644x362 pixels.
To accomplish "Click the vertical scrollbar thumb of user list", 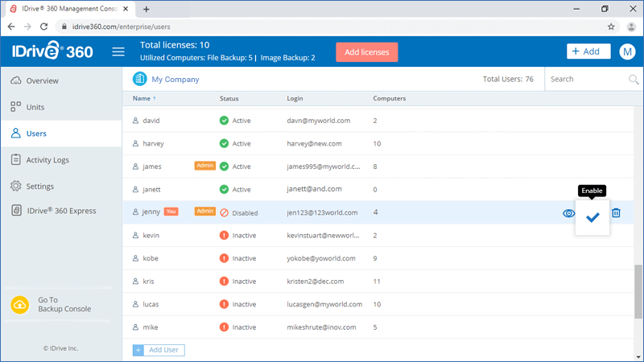I will click(x=638, y=291).
